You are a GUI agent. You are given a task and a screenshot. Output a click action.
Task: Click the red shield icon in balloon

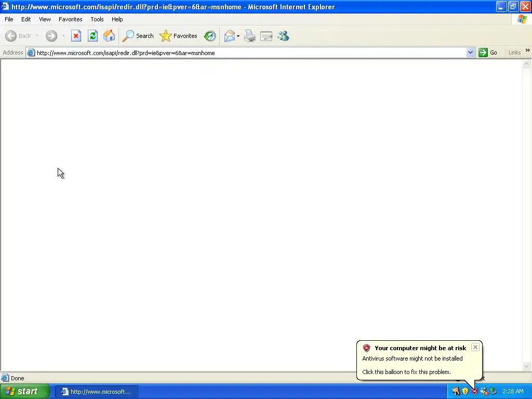pyautogui.click(x=366, y=348)
